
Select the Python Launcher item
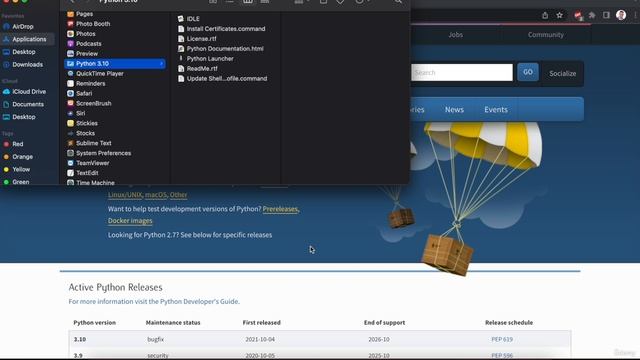pos(206,58)
